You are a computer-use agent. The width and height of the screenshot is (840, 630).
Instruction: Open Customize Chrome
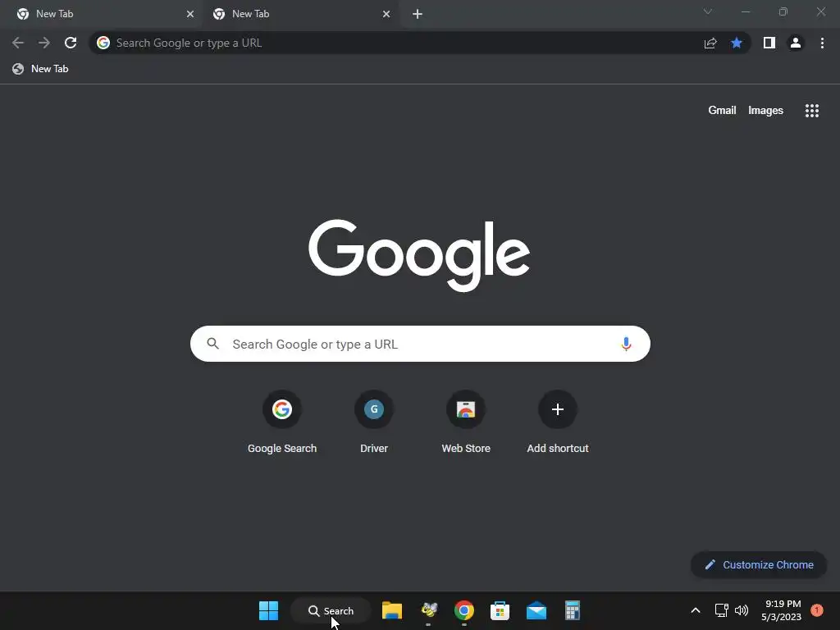click(x=759, y=564)
